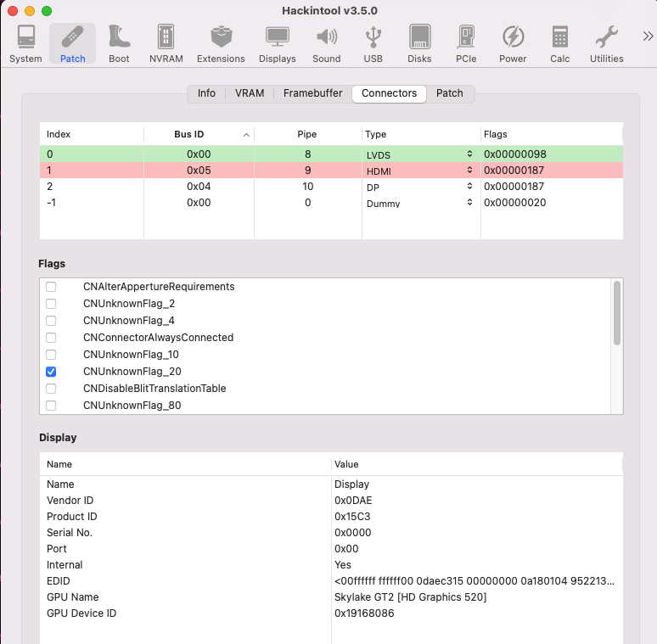This screenshot has width=657, height=644.
Task: Select pipe value 9 cell
Action: tap(307, 171)
